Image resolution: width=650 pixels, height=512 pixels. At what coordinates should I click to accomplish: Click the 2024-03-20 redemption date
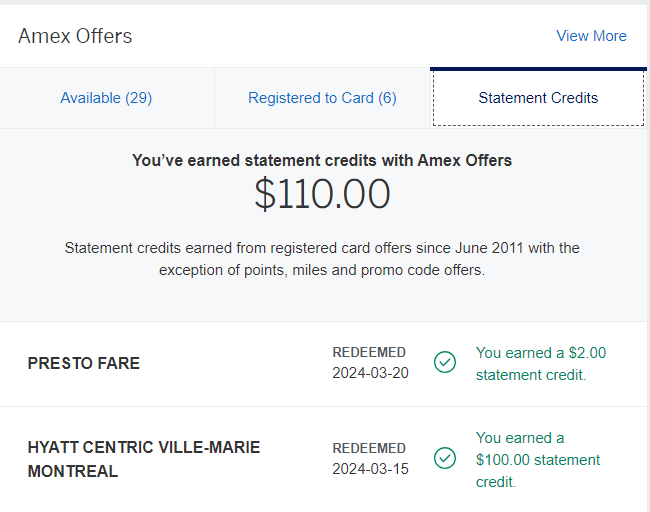(x=370, y=373)
